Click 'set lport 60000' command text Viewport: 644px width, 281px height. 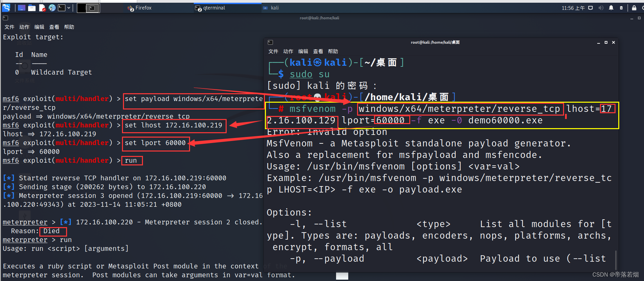(155, 143)
